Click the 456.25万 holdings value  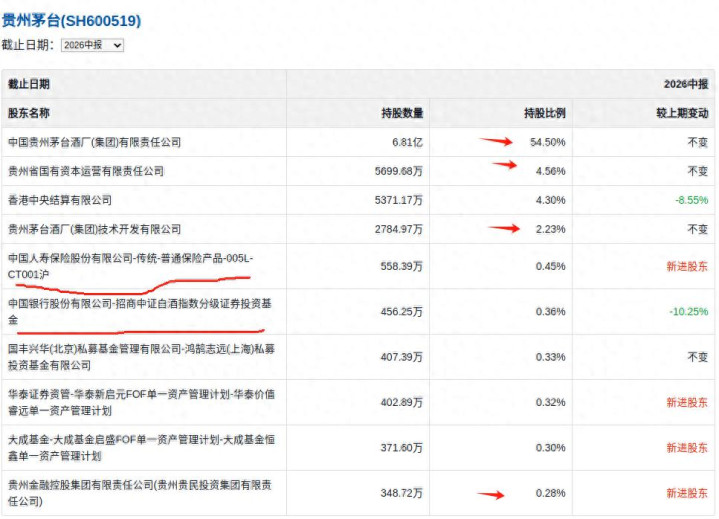point(401,311)
